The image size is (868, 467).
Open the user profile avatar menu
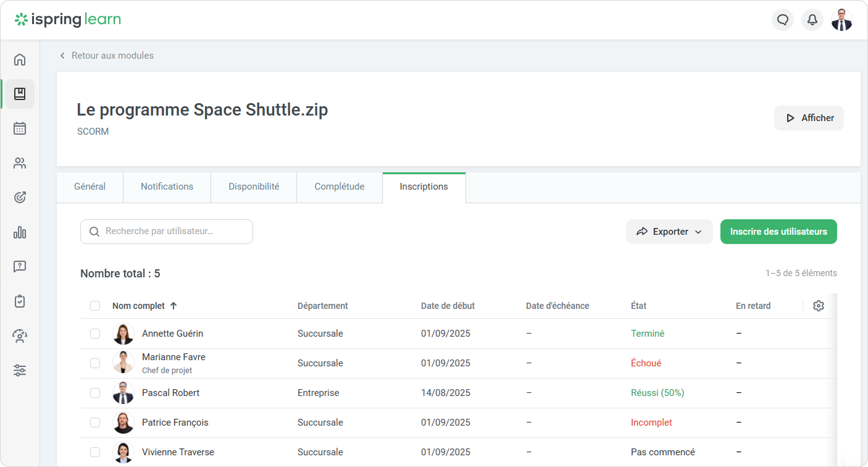pos(841,20)
